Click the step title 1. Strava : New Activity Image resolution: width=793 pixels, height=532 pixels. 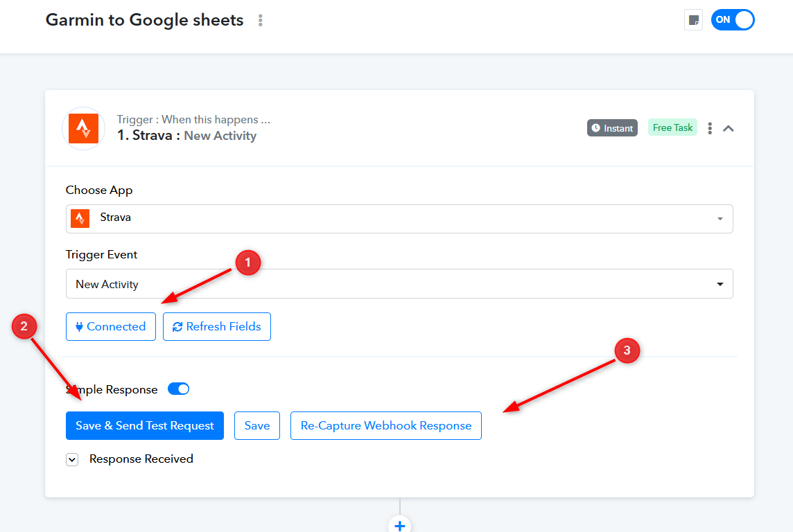click(x=186, y=135)
